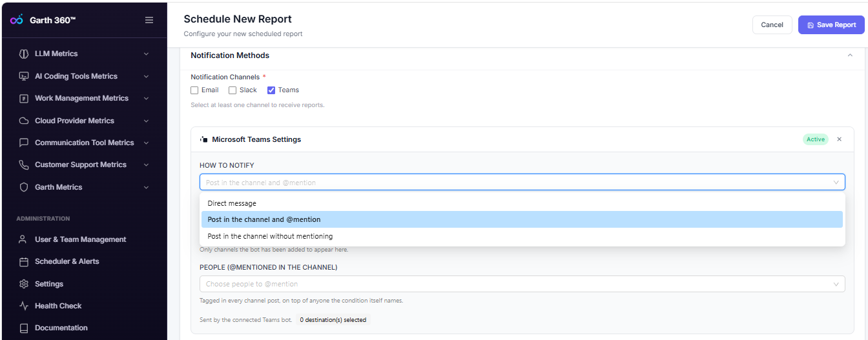Expand the AI Coding Tools Metrics chevron
Image resolution: width=868 pixels, height=340 pixels.
(146, 76)
